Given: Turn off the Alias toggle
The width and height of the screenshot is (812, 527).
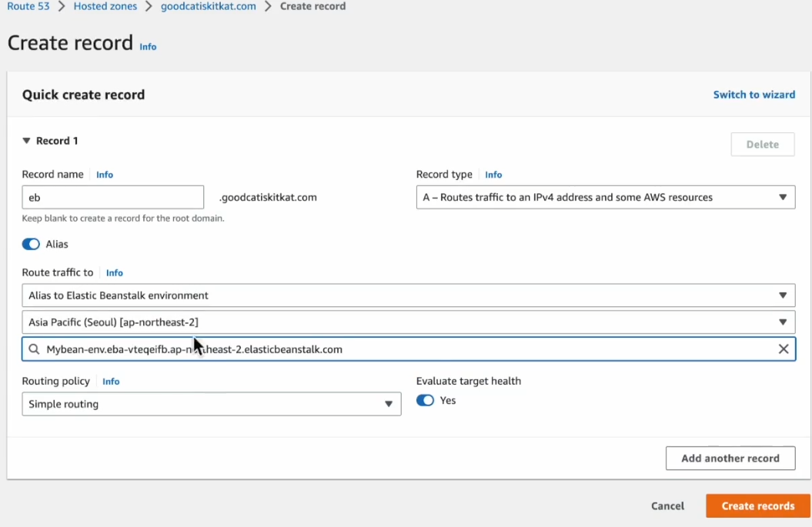Looking at the screenshot, I should tap(31, 244).
